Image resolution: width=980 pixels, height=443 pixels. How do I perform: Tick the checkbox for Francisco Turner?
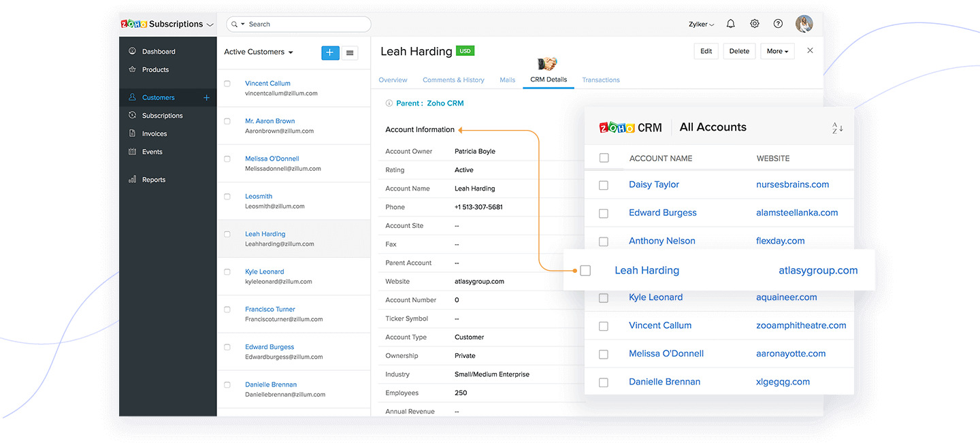coord(227,310)
